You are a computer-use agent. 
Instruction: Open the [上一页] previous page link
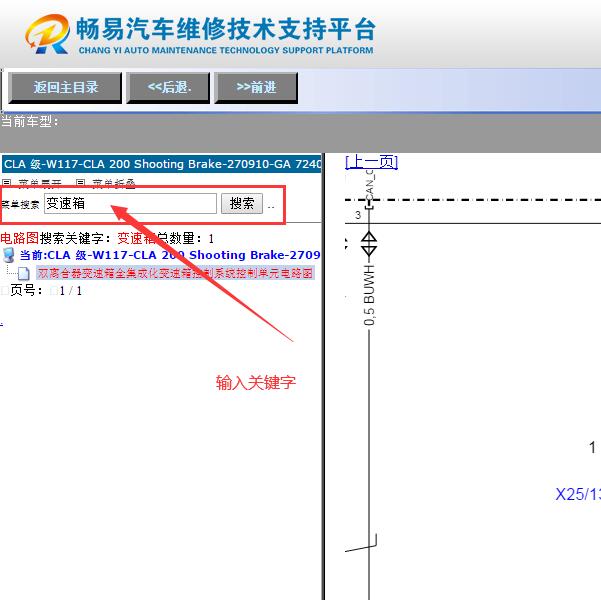point(371,162)
